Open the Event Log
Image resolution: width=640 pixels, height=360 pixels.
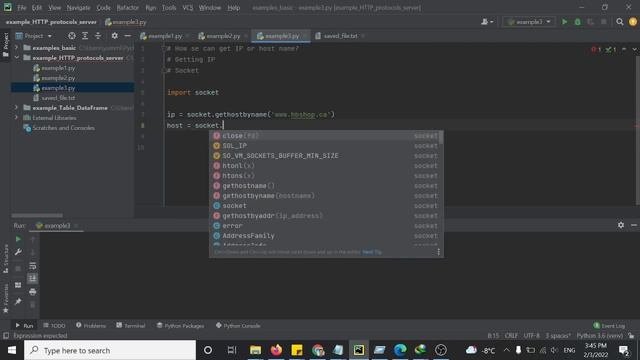(609, 326)
